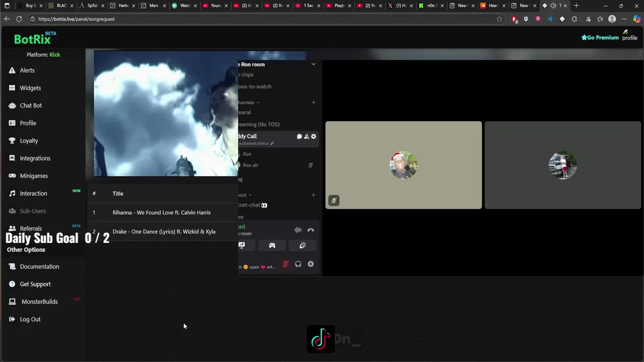
Task: Open the secret-chat channel
Action: [252, 205]
